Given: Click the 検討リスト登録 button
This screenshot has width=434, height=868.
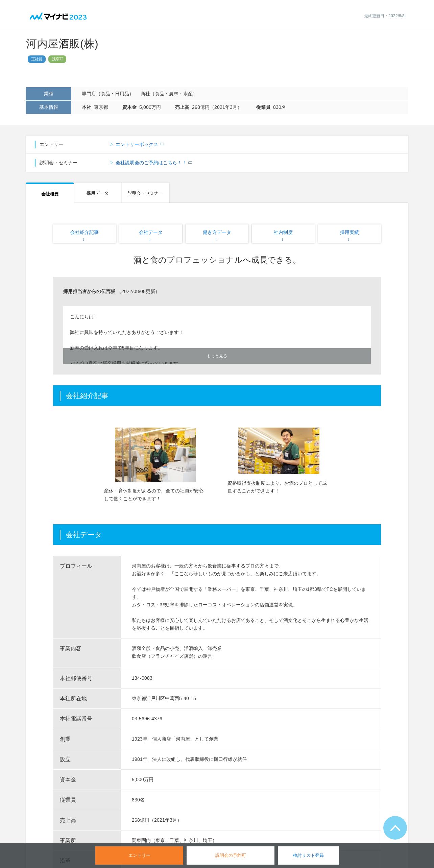Looking at the screenshot, I should click(x=308, y=855).
